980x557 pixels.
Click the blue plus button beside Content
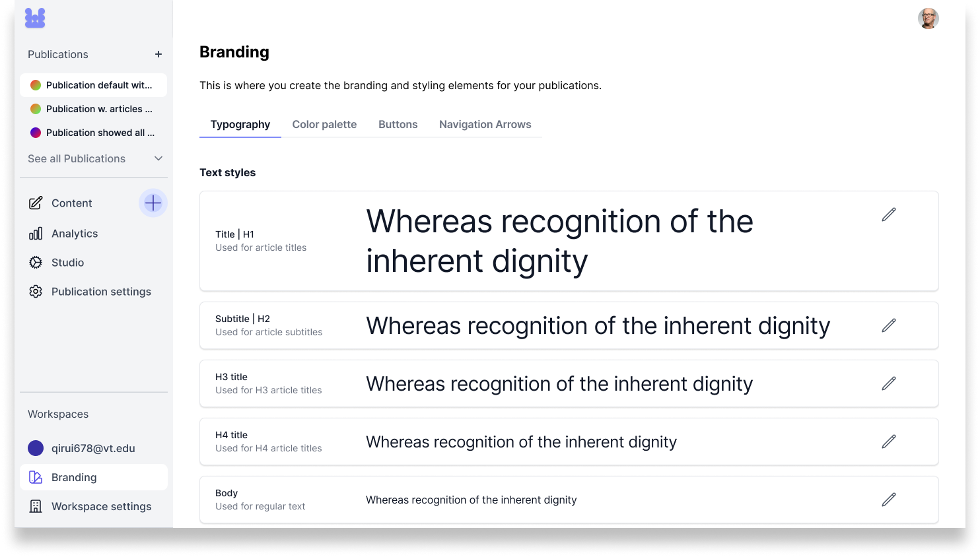coord(153,203)
